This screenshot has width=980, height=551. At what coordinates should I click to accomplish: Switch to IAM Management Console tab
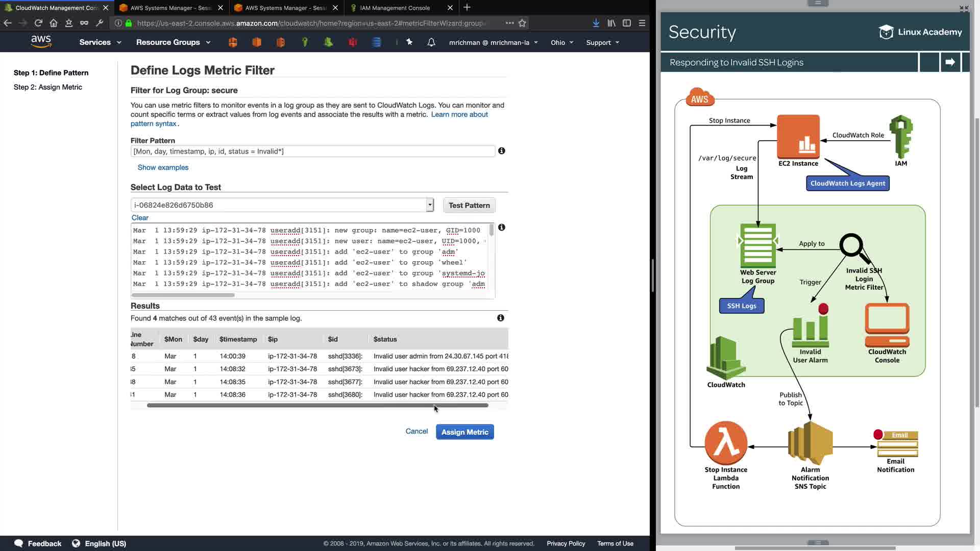395,8
